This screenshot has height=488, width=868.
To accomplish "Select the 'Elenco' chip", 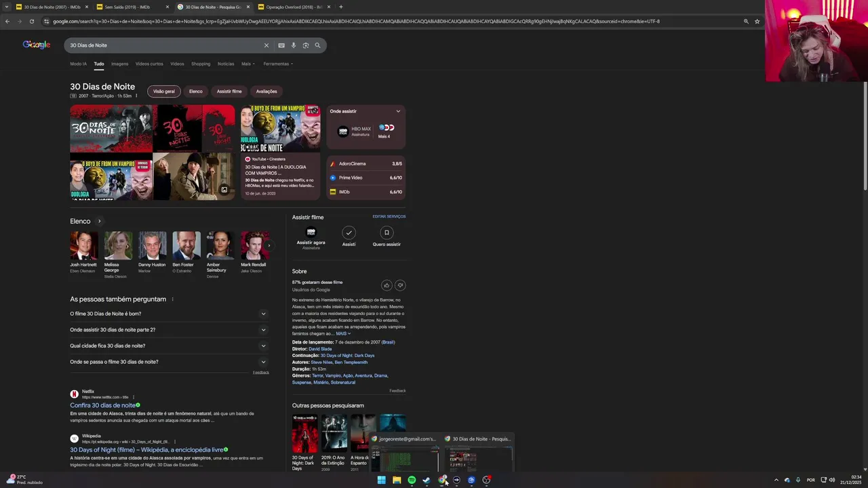I will click(195, 91).
